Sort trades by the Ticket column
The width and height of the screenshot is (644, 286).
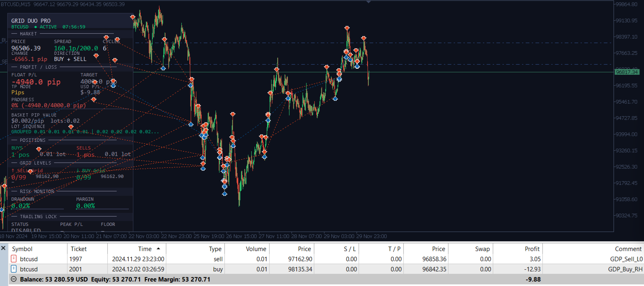tap(78, 249)
